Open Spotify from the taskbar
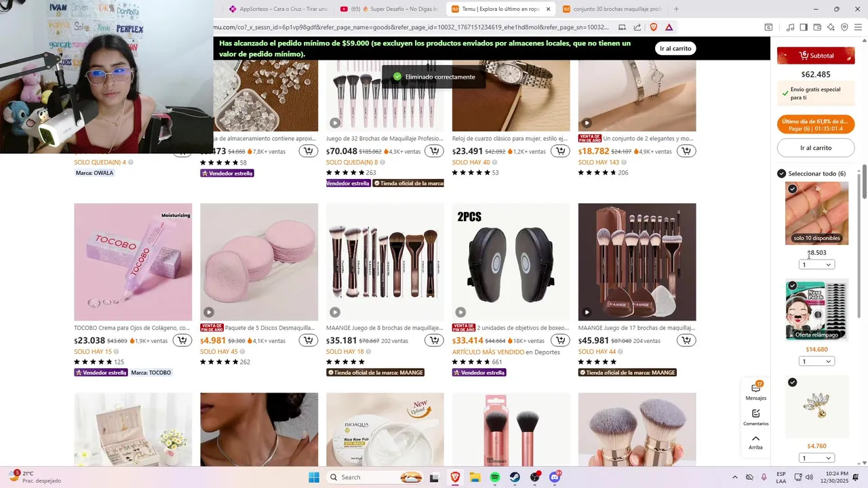 click(495, 477)
